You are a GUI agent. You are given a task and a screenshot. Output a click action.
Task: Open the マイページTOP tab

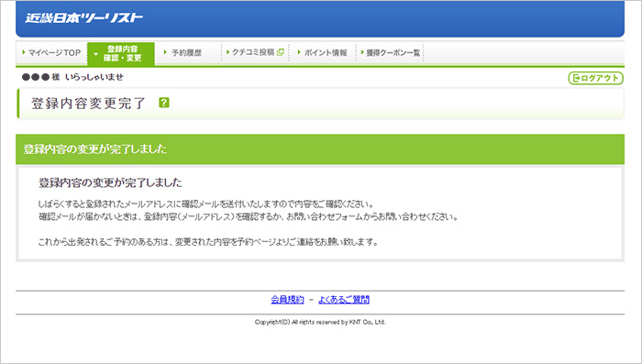point(51,53)
